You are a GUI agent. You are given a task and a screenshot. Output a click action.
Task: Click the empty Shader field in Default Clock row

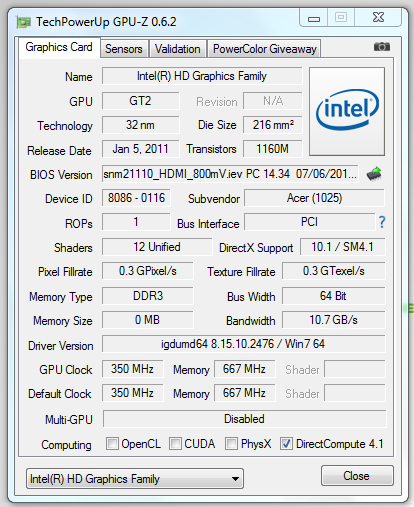pyautogui.click(x=355, y=393)
